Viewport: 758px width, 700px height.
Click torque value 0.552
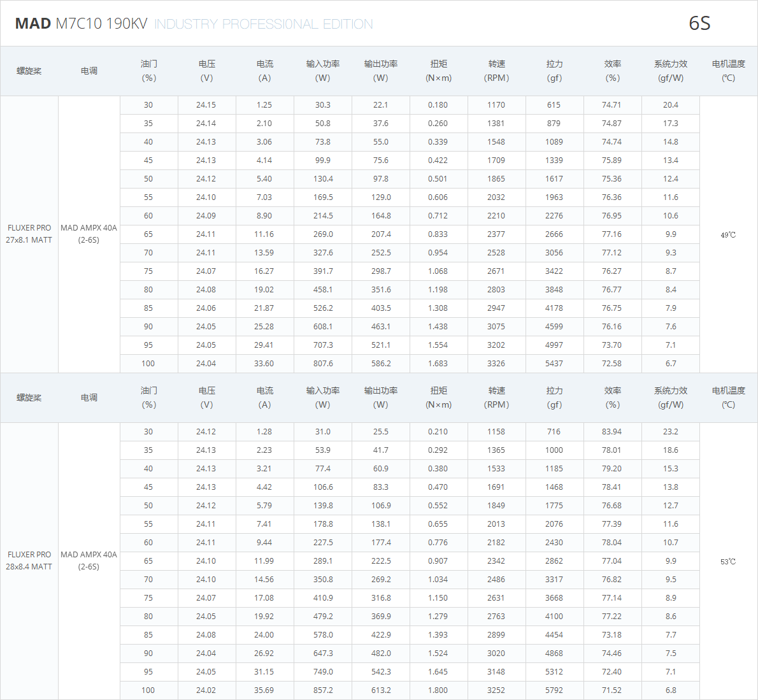[x=438, y=506]
